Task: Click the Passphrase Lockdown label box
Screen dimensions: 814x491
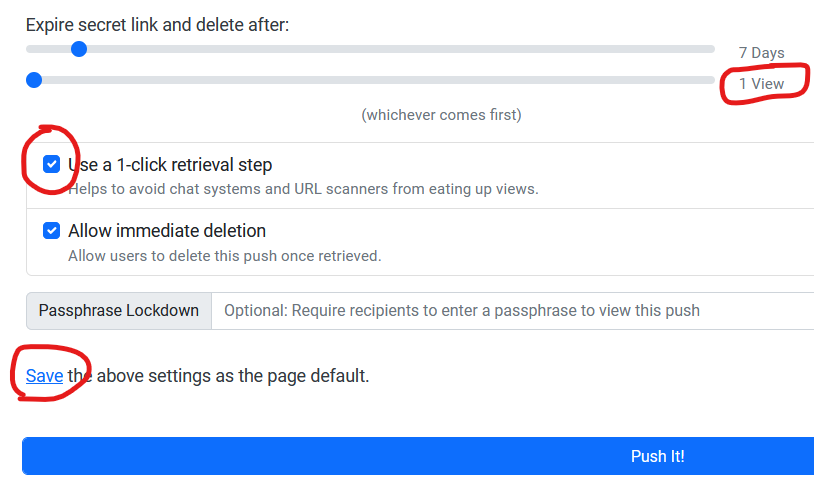Action: coord(119,311)
